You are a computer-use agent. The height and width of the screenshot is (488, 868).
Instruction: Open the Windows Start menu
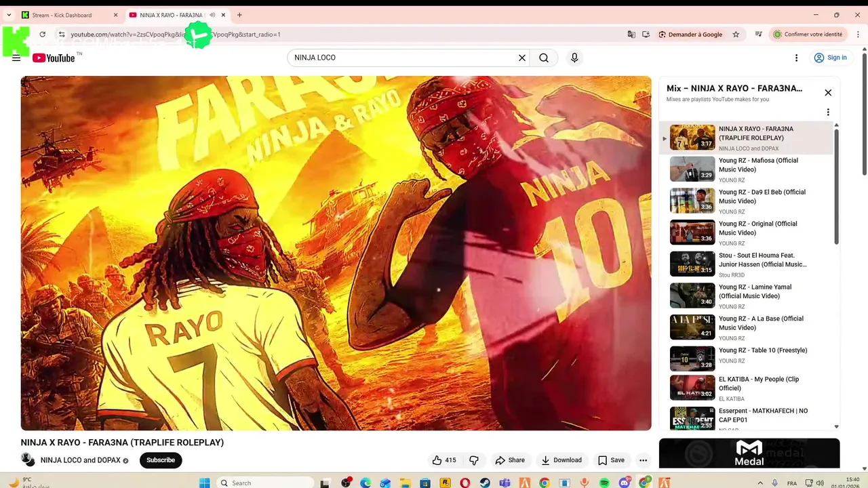pos(205,483)
